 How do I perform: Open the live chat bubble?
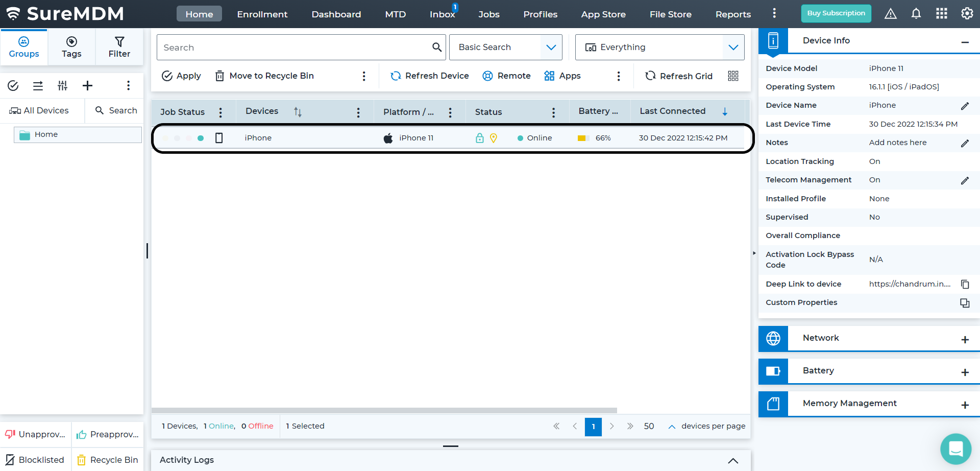[955, 449]
